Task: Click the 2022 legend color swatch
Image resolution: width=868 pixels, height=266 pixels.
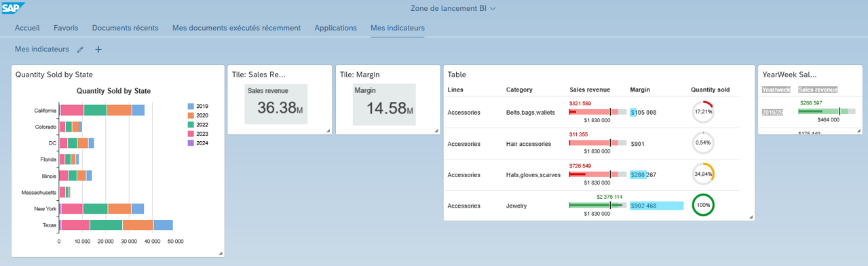Action: 191,125
